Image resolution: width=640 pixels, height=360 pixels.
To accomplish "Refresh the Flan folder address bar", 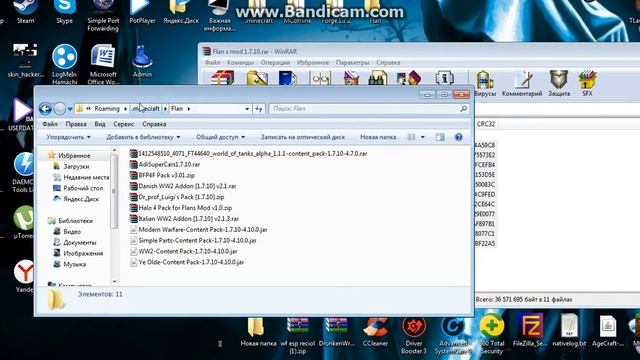I will 259,109.
